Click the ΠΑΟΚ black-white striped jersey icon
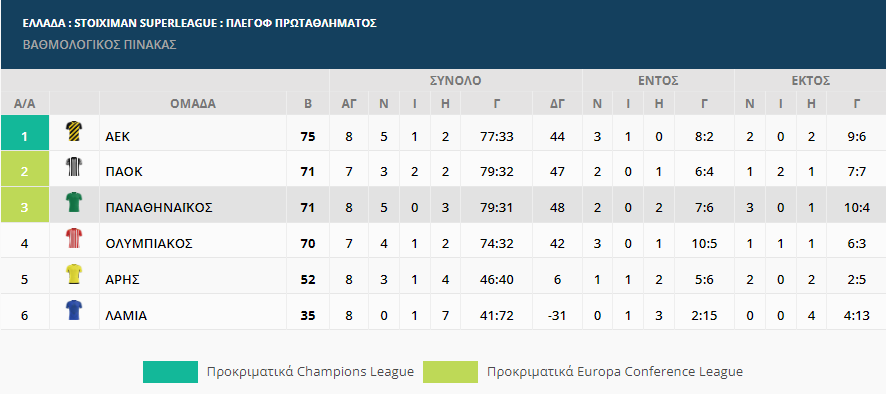886x394 pixels. (x=74, y=167)
